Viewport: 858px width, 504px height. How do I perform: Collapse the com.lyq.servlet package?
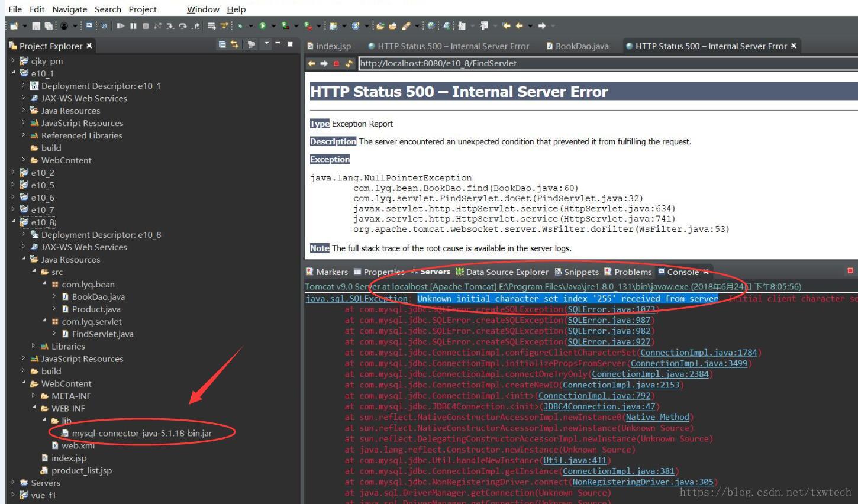pyautogui.click(x=44, y=321)
